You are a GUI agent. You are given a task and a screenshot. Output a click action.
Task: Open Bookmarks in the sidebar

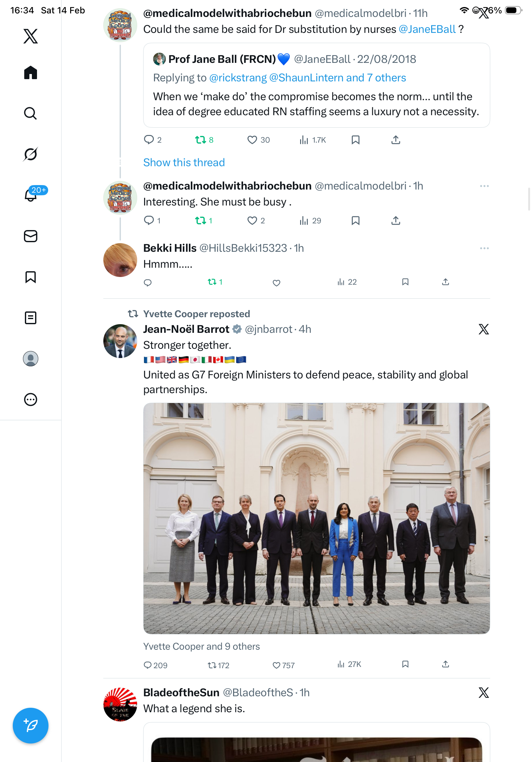pos(31,277)
